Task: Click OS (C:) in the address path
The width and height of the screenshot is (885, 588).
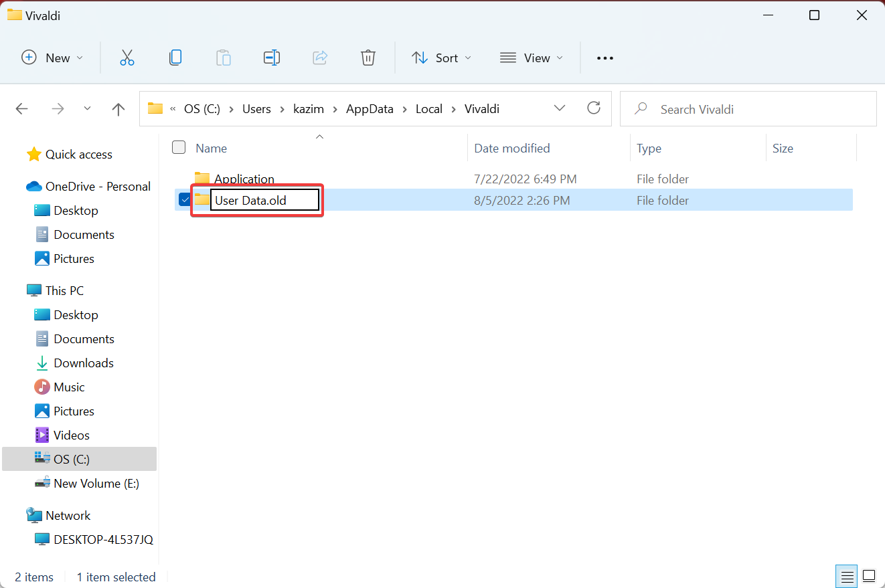Action: tap(202, 109)
